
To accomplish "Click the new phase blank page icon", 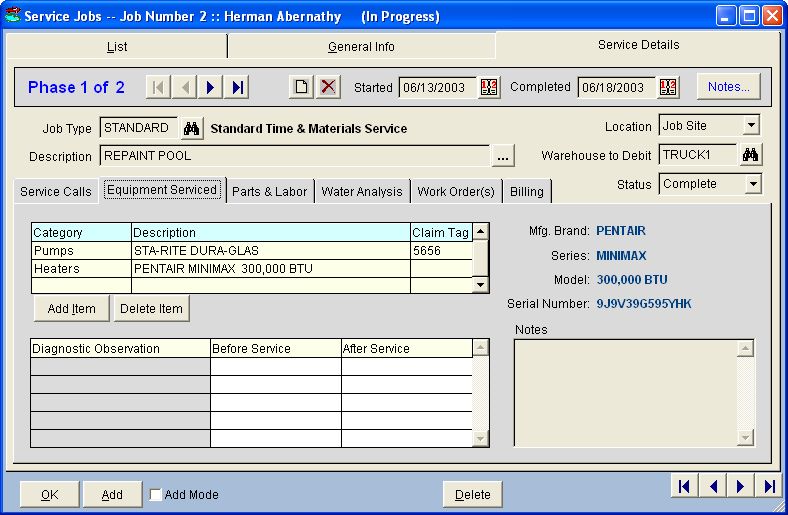I will (x=302, y=87).
